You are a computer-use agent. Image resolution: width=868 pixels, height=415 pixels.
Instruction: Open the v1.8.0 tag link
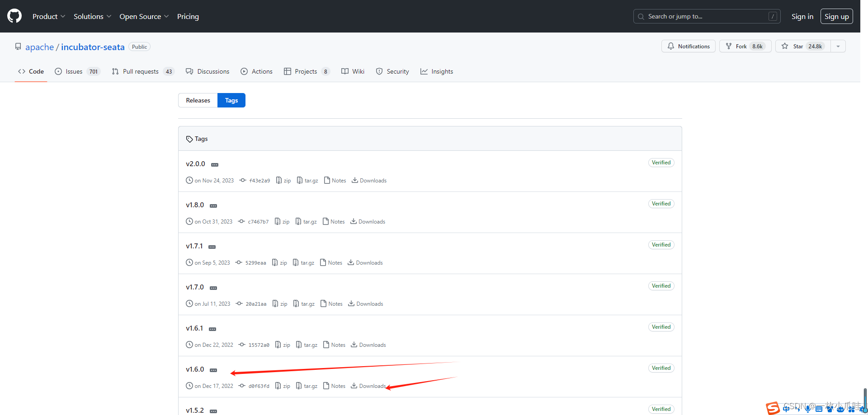coord(195,205)
